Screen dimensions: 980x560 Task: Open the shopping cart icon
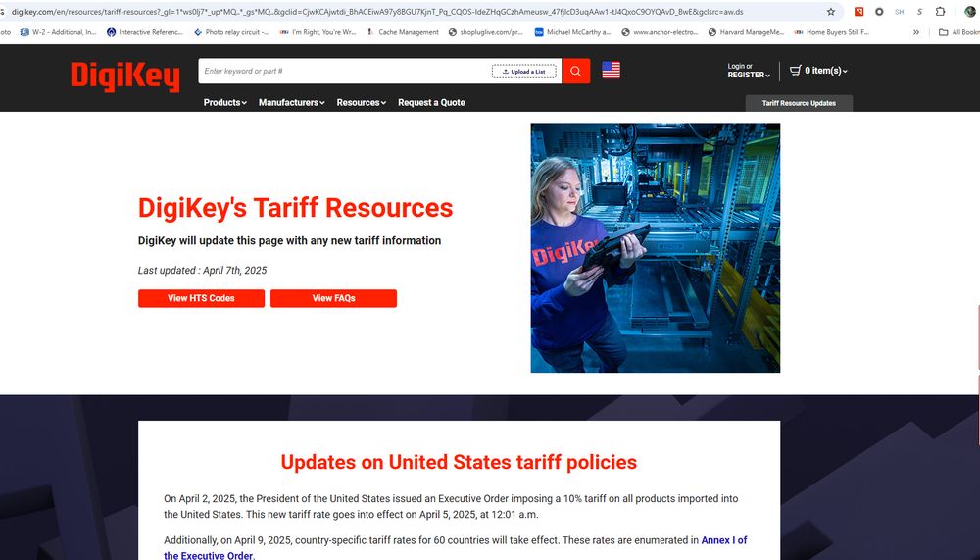point(795,71)
